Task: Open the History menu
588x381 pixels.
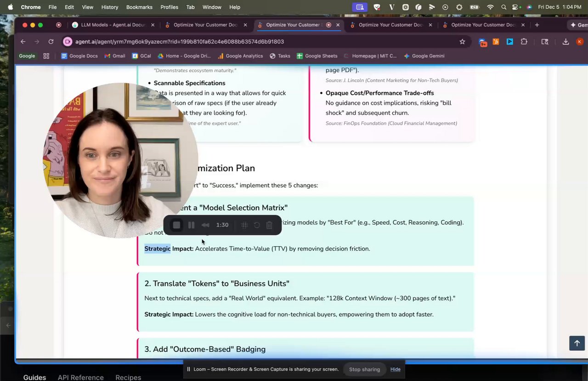Action: [x=110, y=7]
